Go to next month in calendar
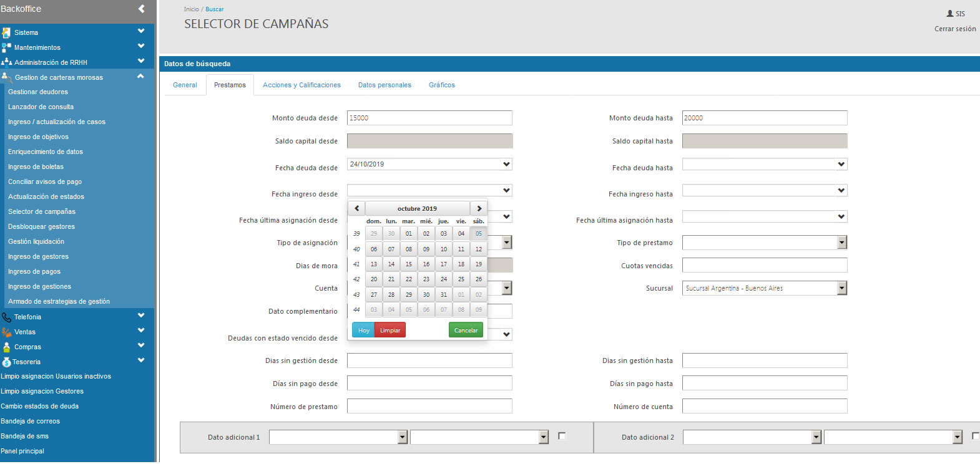Viewport: 980px width, 464px height. [x=479, y=208]
